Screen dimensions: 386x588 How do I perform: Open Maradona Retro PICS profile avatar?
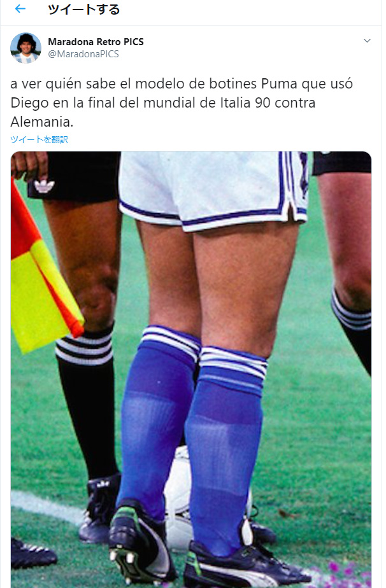pos(25,48)
